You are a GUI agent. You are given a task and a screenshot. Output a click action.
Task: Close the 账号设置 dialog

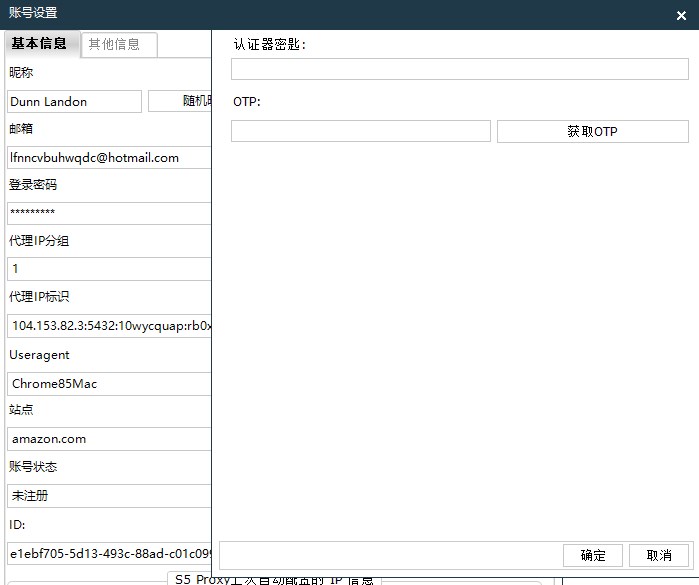[681, 16]
